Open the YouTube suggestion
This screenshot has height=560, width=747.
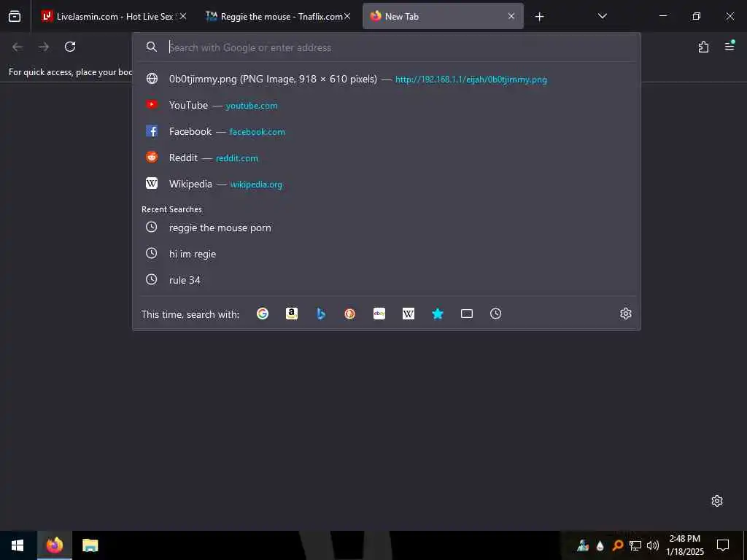tap(387, 105)
